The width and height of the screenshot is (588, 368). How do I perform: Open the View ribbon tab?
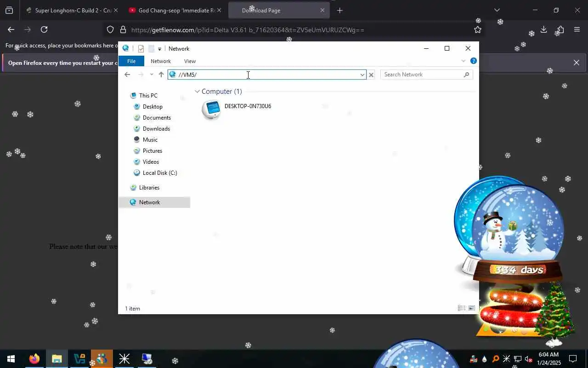[x=190, y=61]
